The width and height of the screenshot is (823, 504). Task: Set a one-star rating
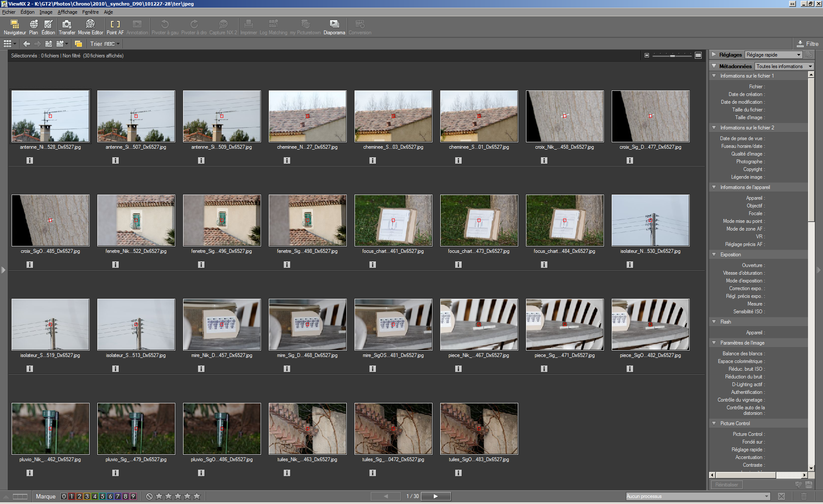159,496
